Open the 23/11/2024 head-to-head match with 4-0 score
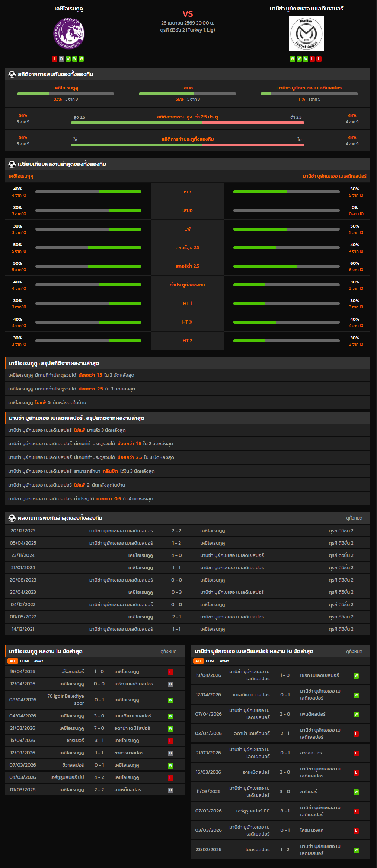Image resolution: width=377 pixels, height=868 pixels. (x=176, y=555)
